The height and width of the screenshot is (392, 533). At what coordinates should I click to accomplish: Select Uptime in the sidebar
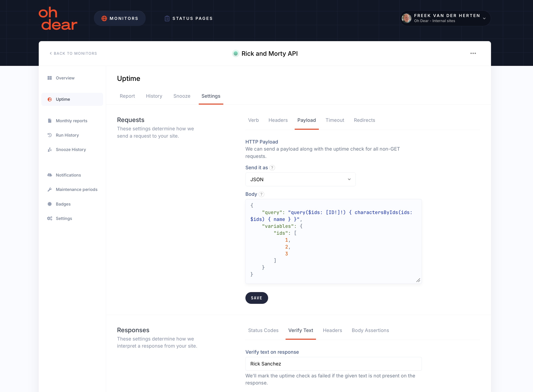click(72, 100)
